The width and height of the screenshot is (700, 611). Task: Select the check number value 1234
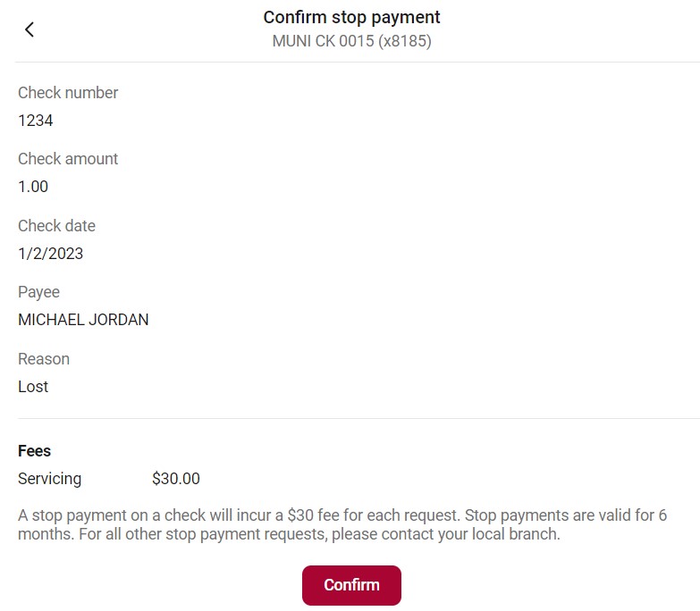(36, 121)
